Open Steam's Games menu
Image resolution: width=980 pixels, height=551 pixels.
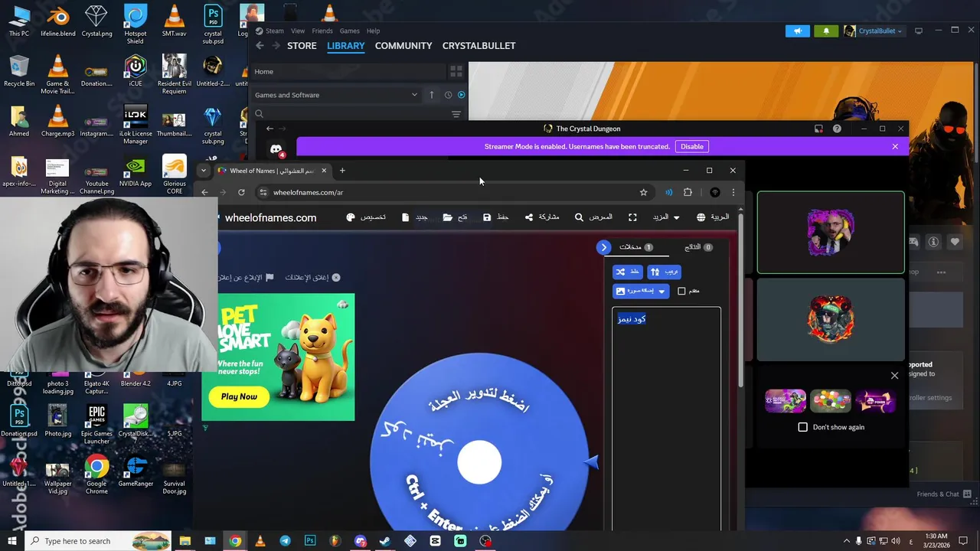click(350, 31)
